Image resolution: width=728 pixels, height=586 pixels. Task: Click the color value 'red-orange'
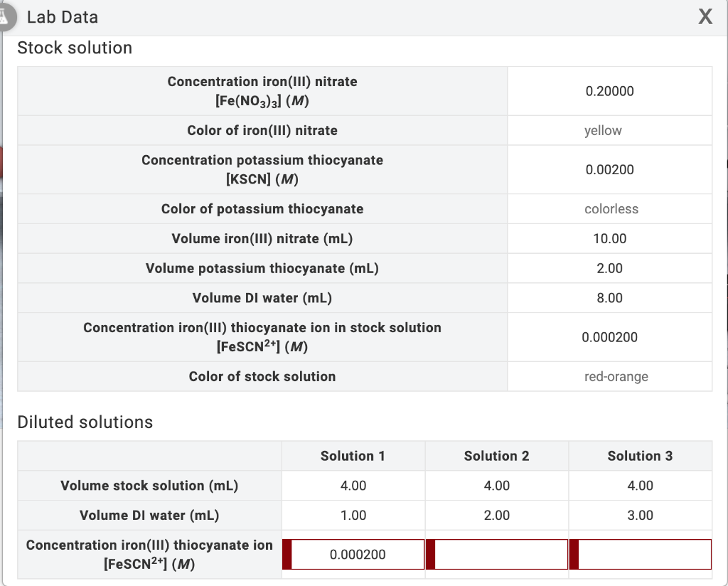pos(616,377)
